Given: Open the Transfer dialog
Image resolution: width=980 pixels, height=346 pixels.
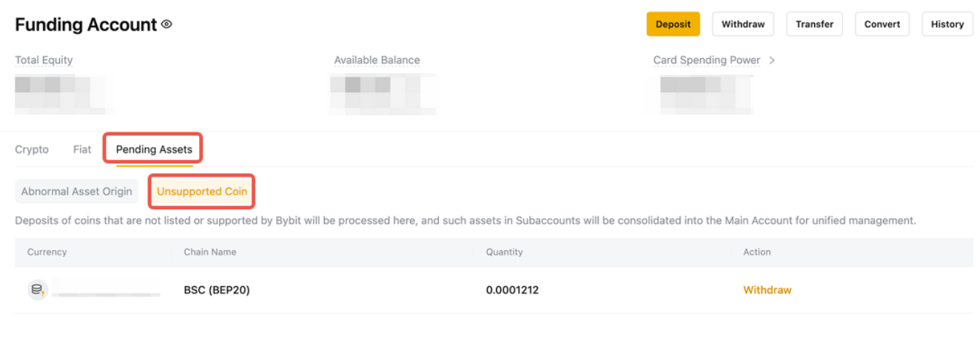Looking at the screenshot, I should click(x=814, y=24).
